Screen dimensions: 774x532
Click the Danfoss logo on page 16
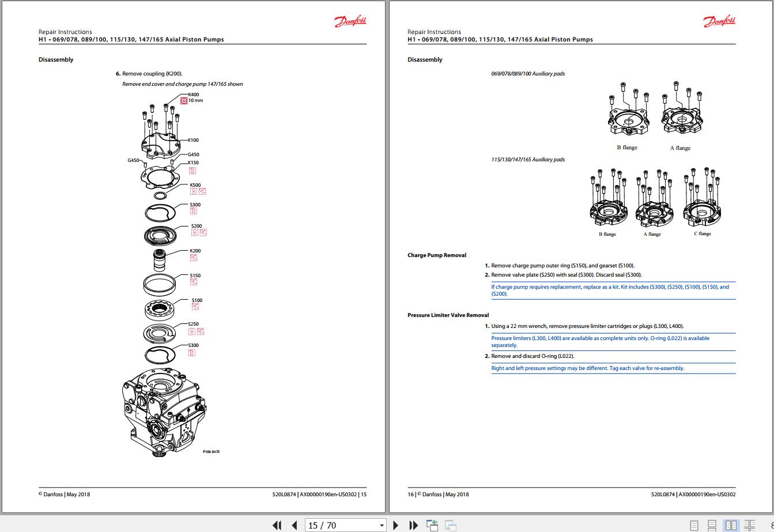(719, 22)
